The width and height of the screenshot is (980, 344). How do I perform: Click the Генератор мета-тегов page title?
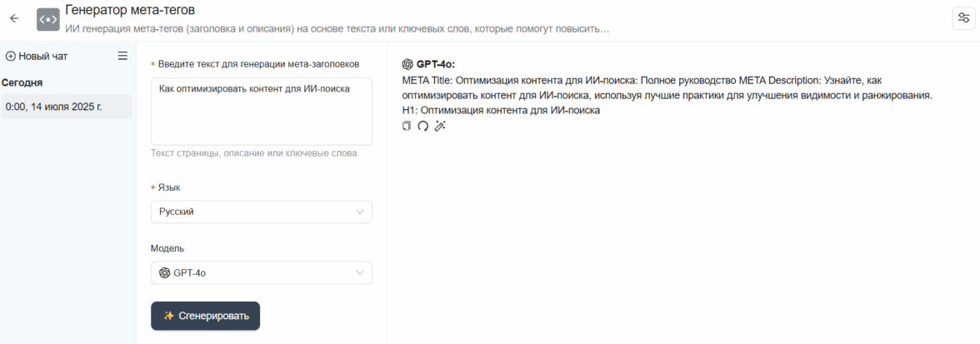tap(130, 10)
